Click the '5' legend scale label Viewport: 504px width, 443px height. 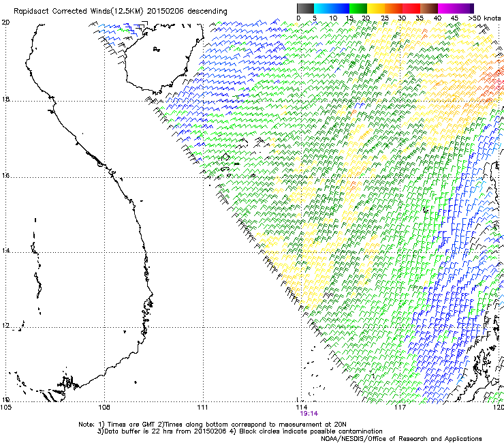click(x=315, y=18)
